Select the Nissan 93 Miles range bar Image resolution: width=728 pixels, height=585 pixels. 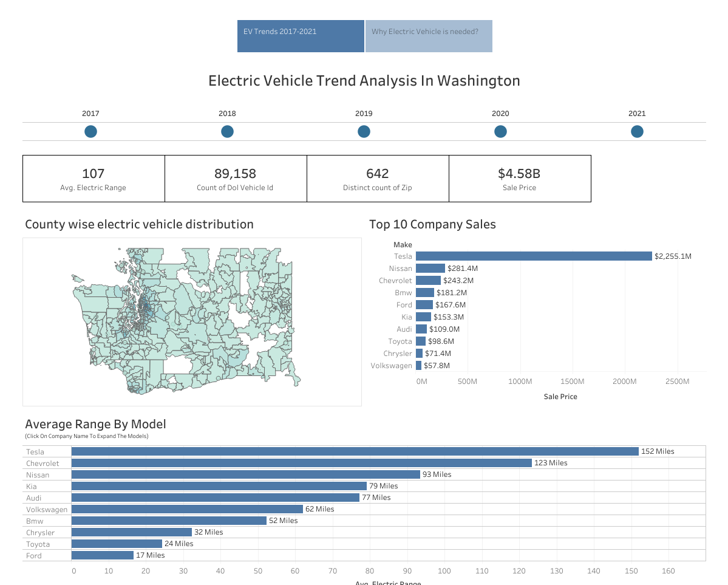pos(246,474)
